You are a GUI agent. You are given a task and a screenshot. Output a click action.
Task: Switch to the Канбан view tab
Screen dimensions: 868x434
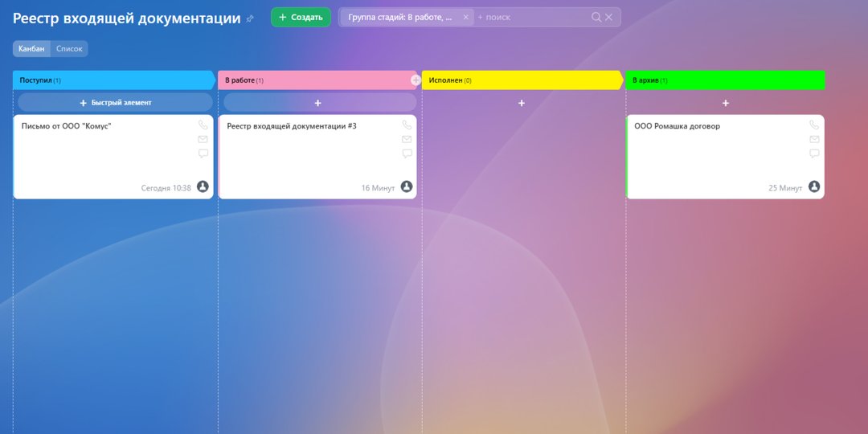pyautogui.click(x=31, y=49)
